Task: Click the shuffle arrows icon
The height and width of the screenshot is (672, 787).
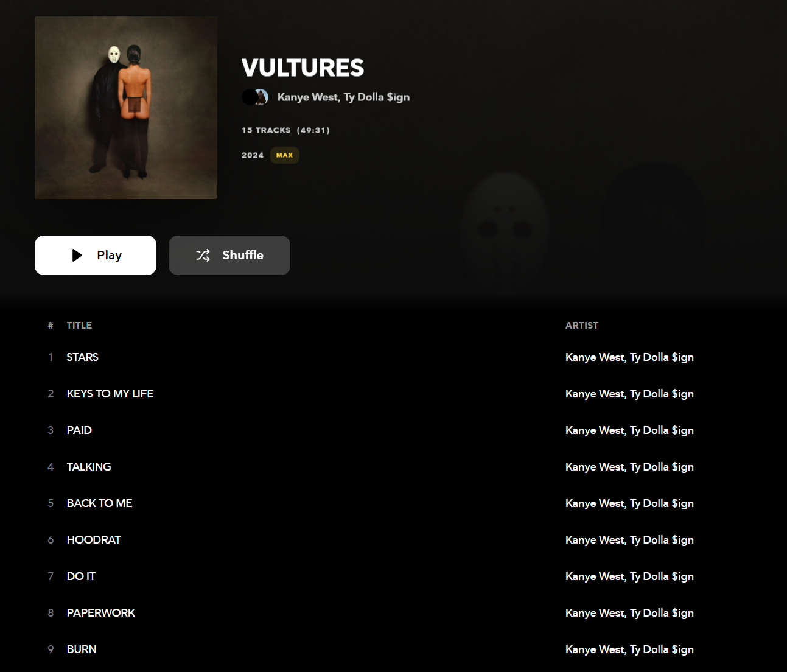Action: coord(203,255)
